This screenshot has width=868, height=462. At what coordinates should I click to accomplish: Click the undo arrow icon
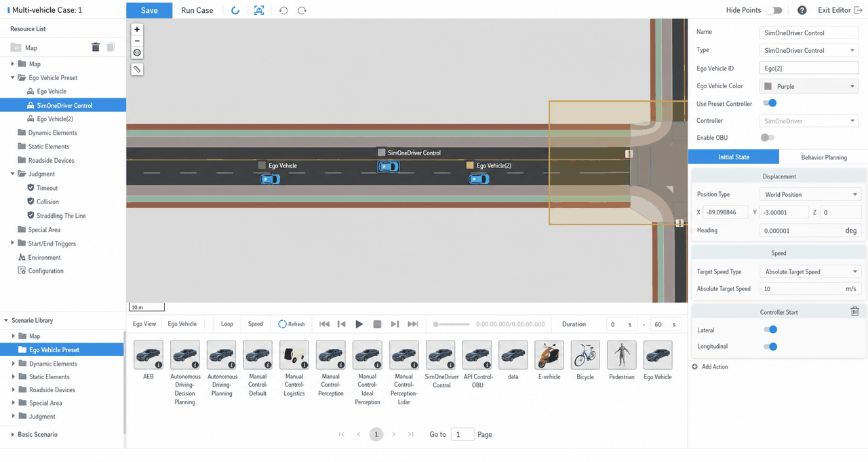coord(283,10)
